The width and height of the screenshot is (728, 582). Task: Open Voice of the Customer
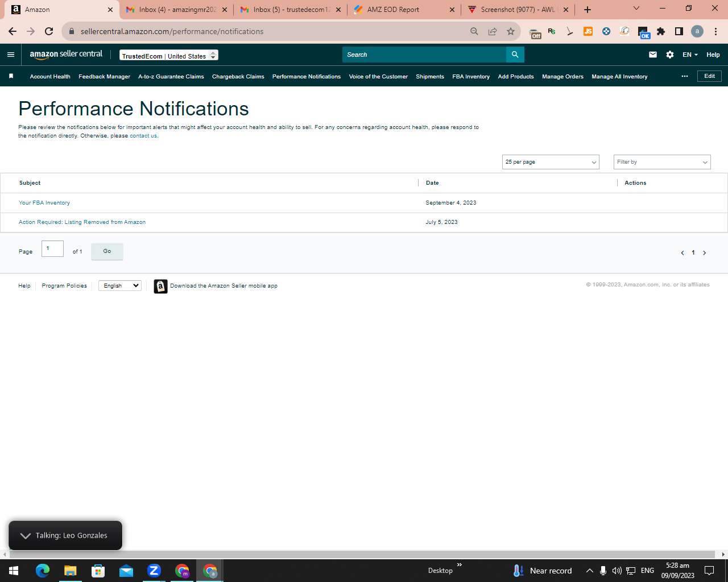(378, 76)
